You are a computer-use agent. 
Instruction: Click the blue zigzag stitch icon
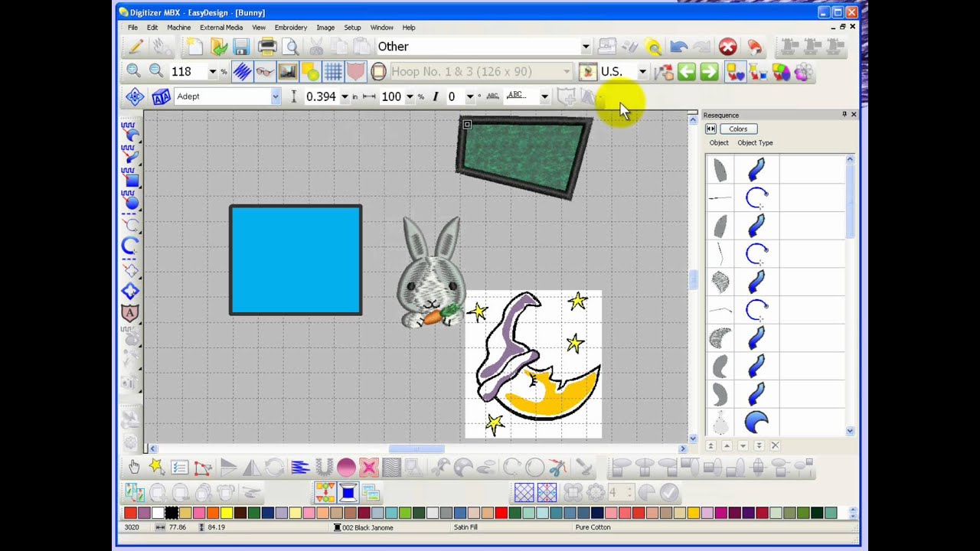click(300, 467)
